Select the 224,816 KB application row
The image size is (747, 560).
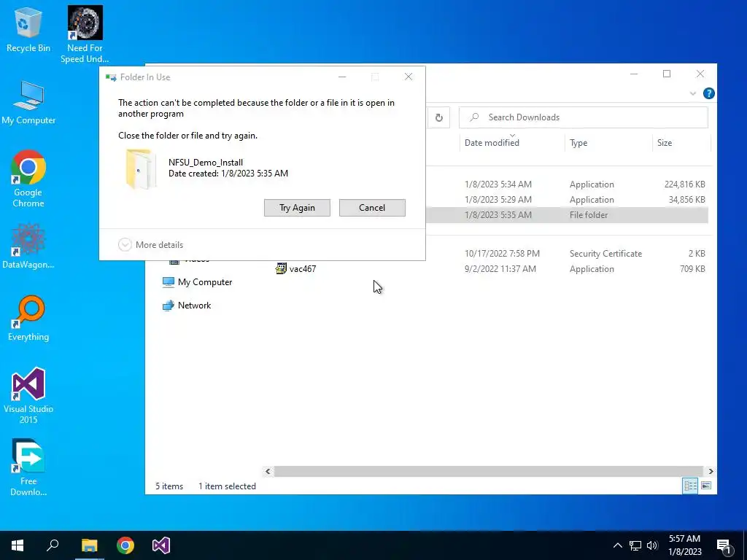(x=567, y=184)
